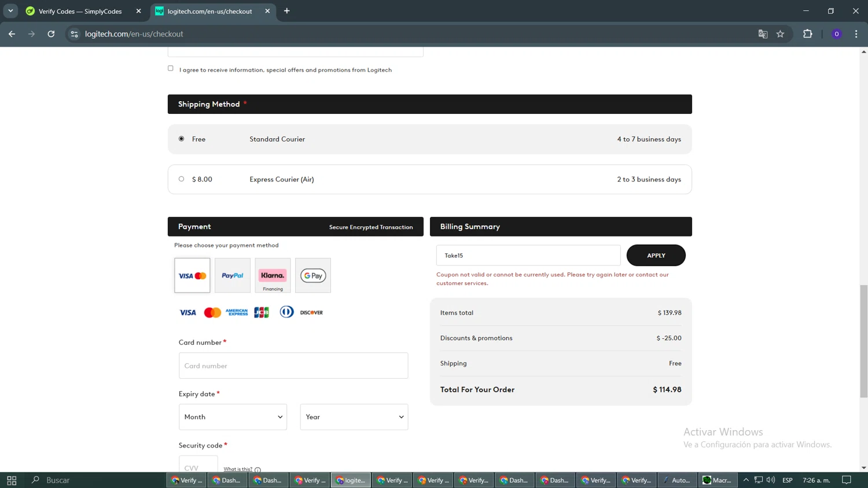
Task: Click the volume icon in system tray
Action: [771, 480]
